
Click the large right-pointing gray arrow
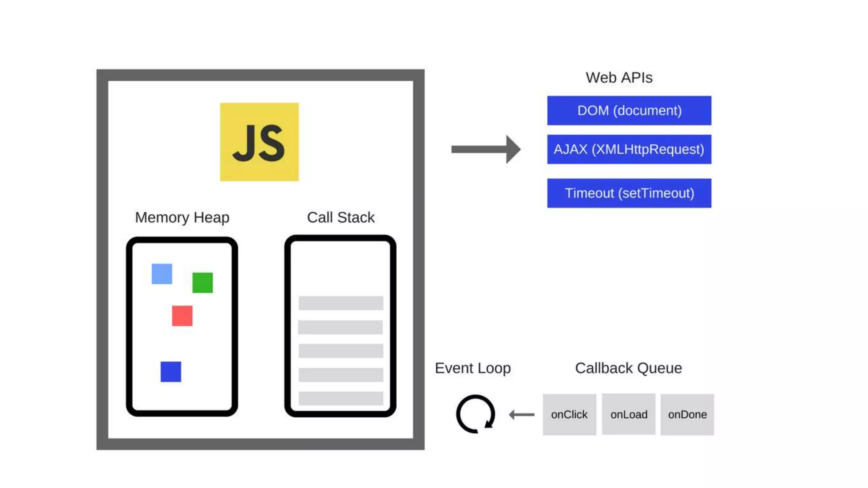pyautogui.click(x=486, y=149)
